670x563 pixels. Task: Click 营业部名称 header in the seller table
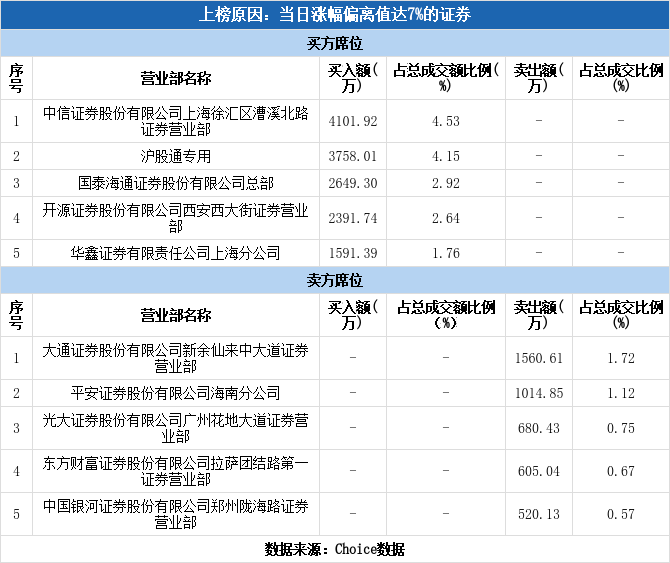176,316
